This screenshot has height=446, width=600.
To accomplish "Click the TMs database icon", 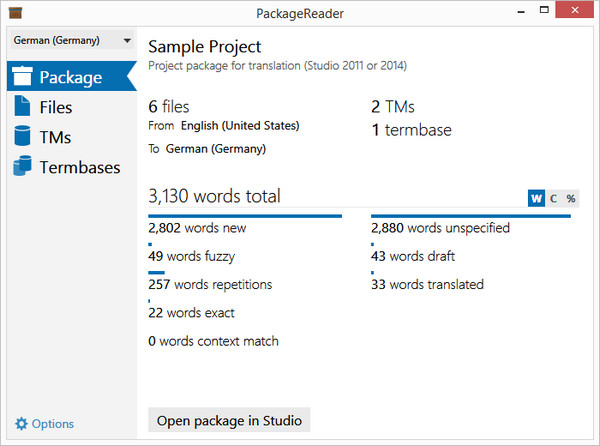I will (23, 137).
